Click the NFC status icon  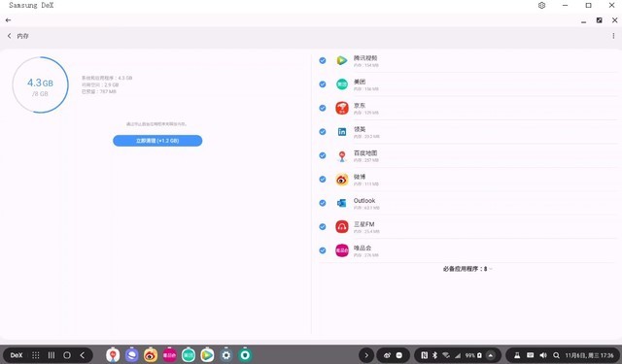(424, 355)
